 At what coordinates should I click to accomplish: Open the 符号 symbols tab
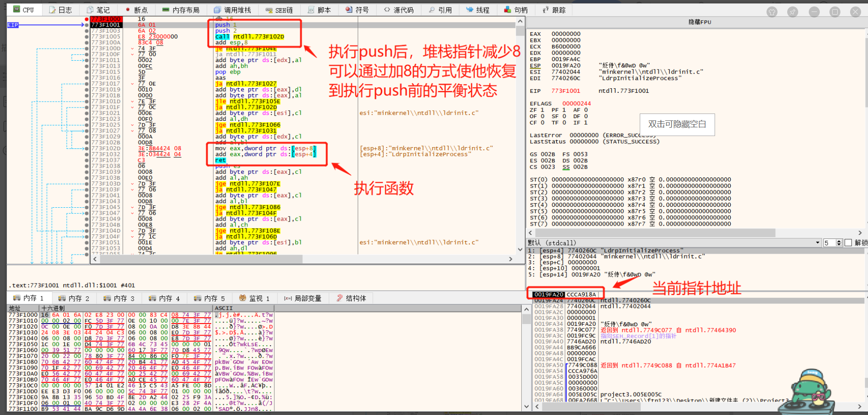357,10
